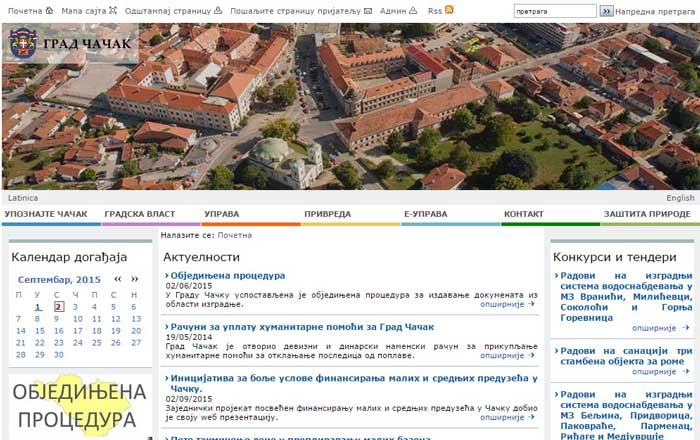Viewport: 700px width, 440px height.
Task: Open the КОНТАКТ menu
Action: point(524,214)
